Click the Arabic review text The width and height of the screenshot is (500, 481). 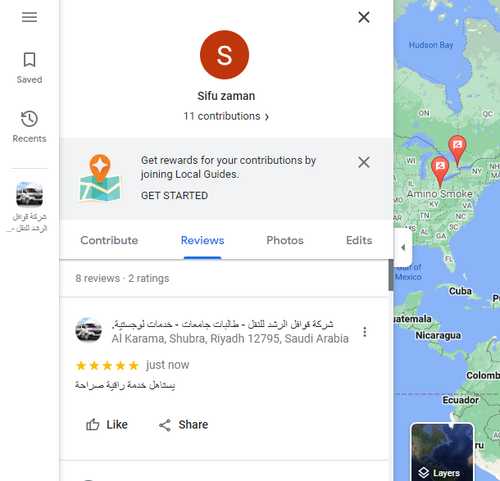pos(125,385)
